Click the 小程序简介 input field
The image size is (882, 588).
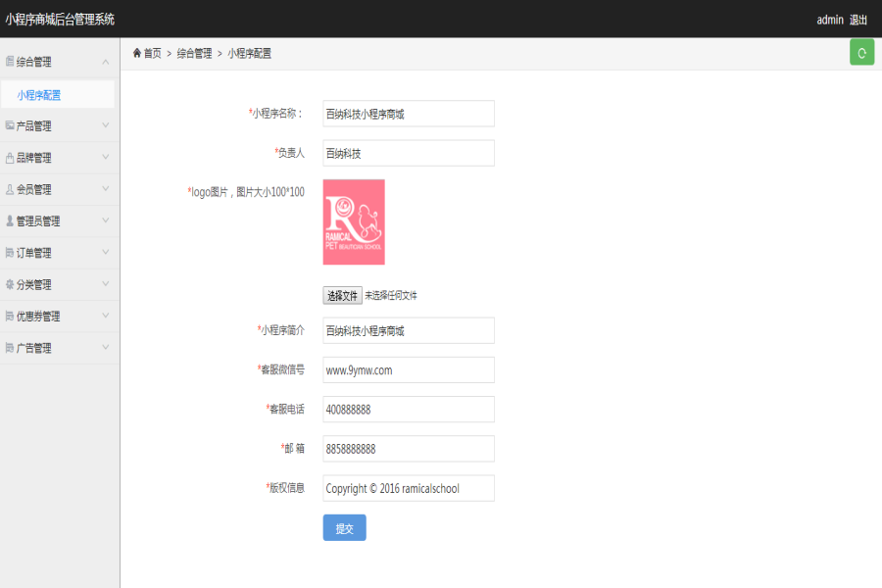[x=409, y=330]
